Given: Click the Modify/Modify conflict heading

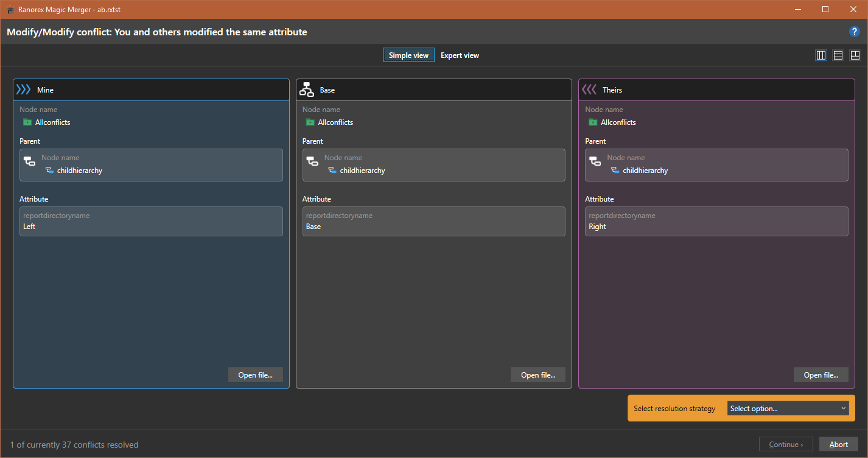Looking at the screenshot, I should click(x=157, y=32).
